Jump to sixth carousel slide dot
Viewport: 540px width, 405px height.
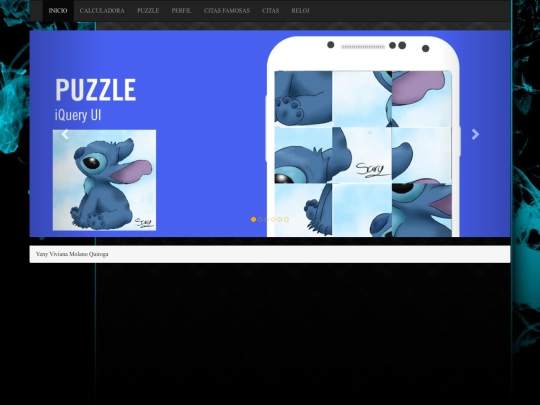pos(286,219)
